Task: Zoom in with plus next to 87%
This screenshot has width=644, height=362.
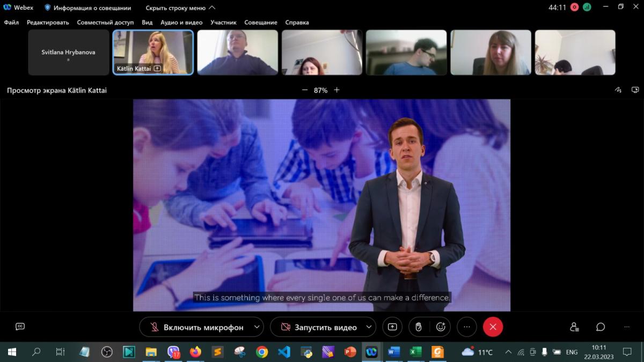Action: (x=337, y=90)
